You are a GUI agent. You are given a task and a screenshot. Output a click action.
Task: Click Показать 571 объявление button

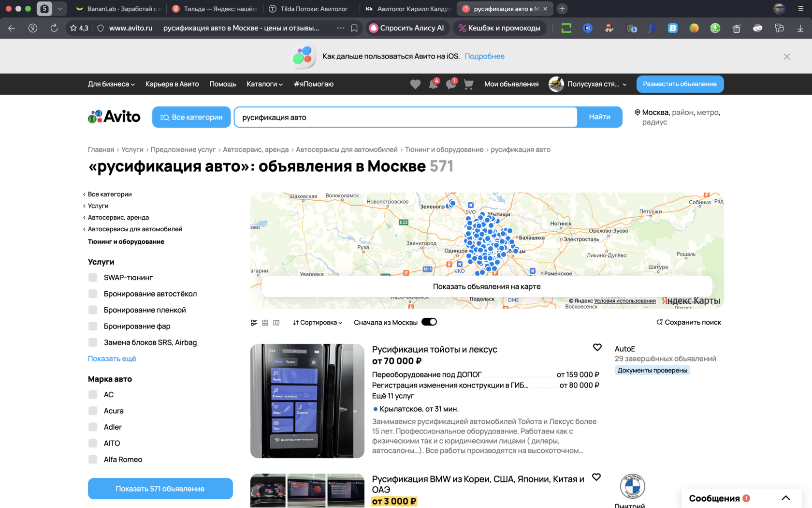pyautogui.click(x=160, y=489)
